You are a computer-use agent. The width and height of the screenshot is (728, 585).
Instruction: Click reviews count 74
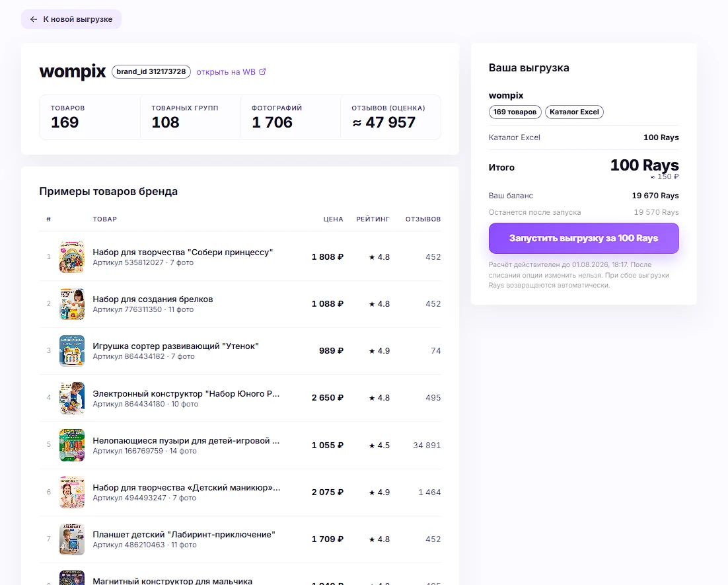(435, 351)
